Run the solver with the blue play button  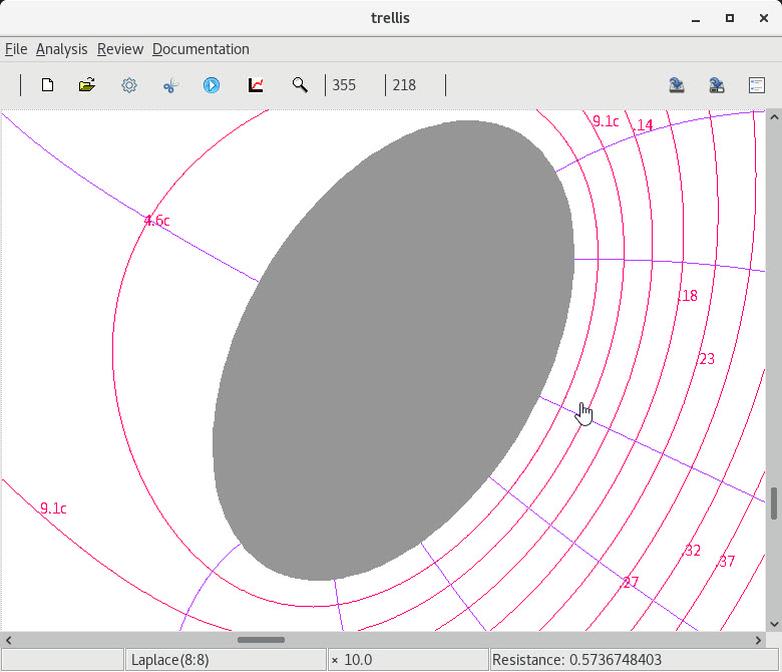tap(212, 85)
